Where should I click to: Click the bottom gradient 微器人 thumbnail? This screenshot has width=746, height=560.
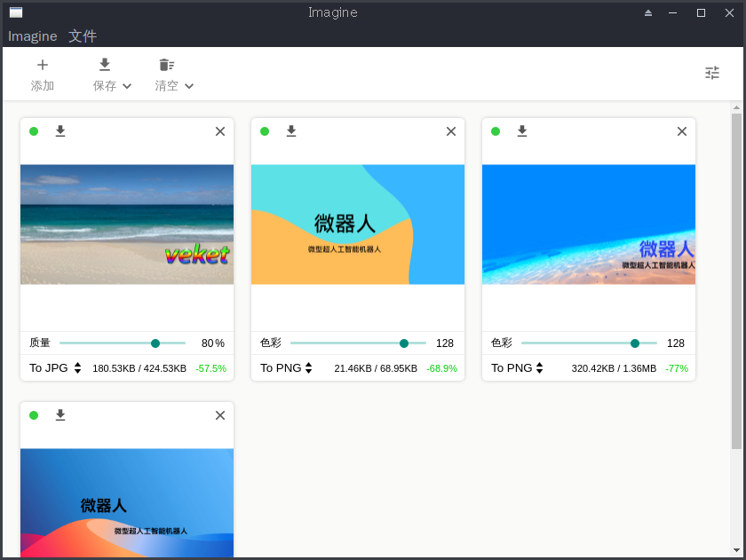point(127,503)
